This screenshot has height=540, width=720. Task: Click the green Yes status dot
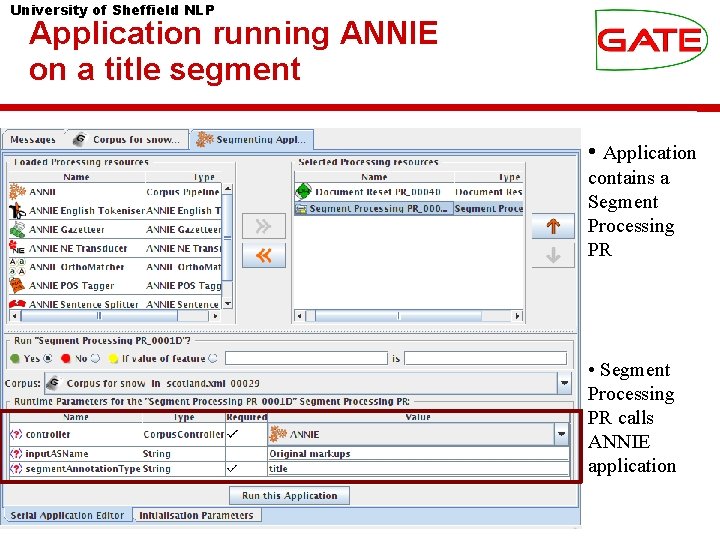click(15, 358)
